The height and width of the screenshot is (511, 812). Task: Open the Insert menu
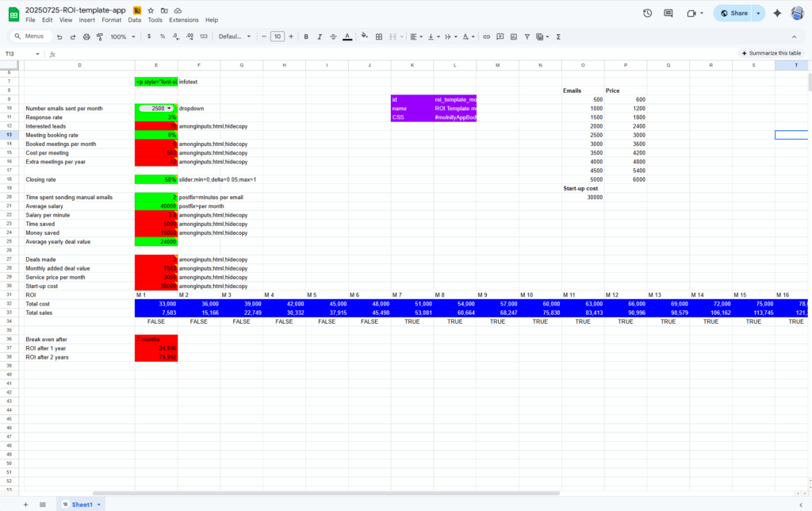pyautogui.click(x=87, y=20)
